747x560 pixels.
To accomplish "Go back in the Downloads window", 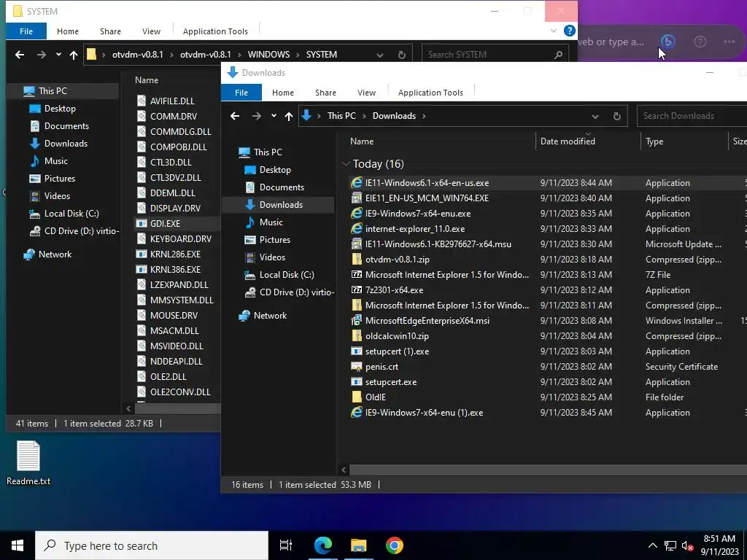I will [x=235, y=116].
